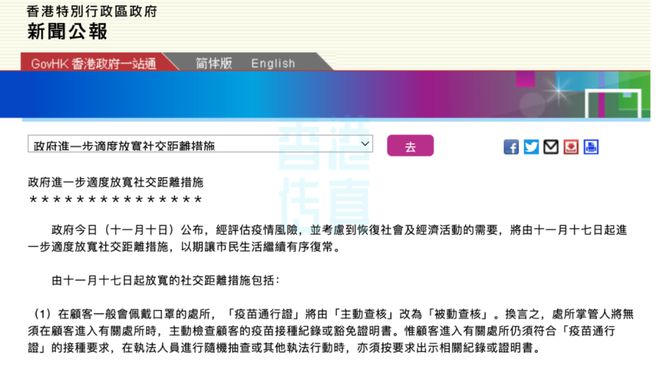
Task: Share the article via Twitter icon
Action: (x=531, y=147)
